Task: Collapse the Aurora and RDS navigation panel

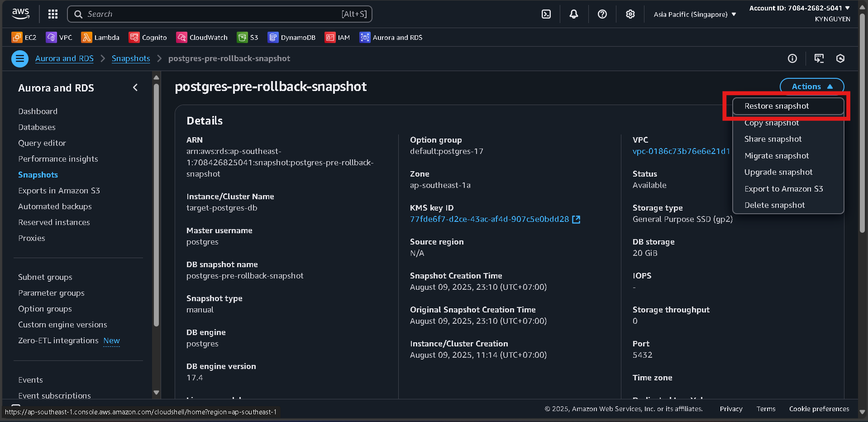Action: coord(135,87)
